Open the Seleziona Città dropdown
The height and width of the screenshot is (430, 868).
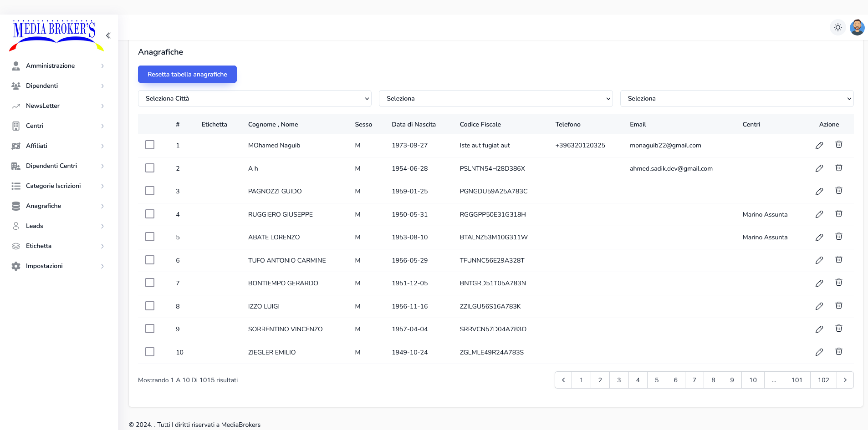coord(255,98)
